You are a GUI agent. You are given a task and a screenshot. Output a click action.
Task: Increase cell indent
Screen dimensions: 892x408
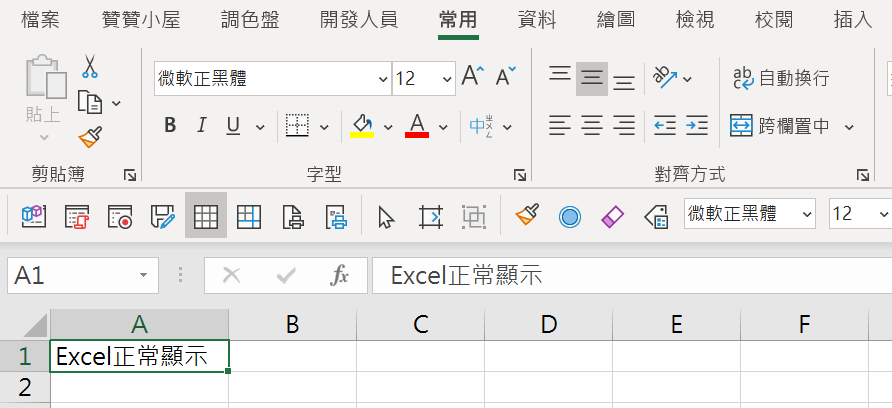pos(696,125)
